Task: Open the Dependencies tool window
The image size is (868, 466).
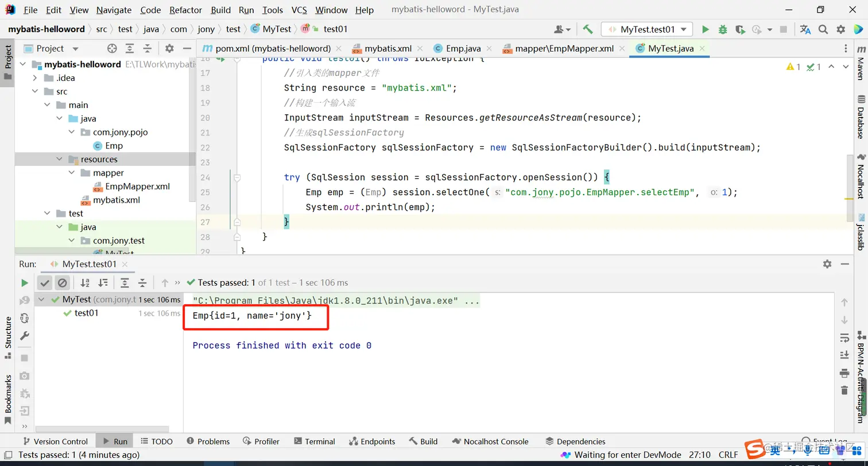Action: (x=575, y=441)
